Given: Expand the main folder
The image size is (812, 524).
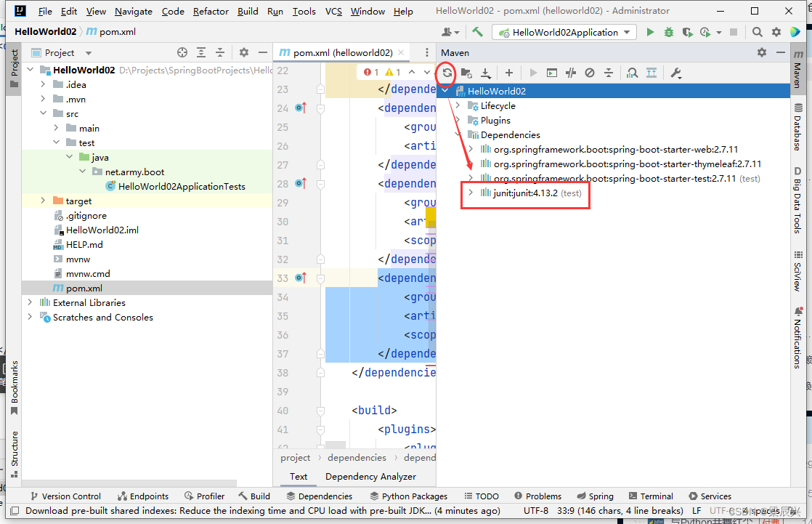Looking at the screenshot, I should pos(57,128).
